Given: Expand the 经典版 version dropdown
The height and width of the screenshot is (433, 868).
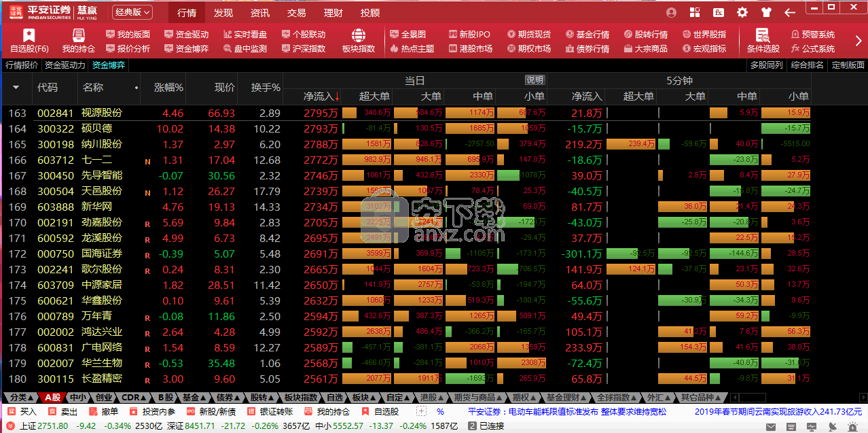Looking at the screenshot, I should coord(132,12).
